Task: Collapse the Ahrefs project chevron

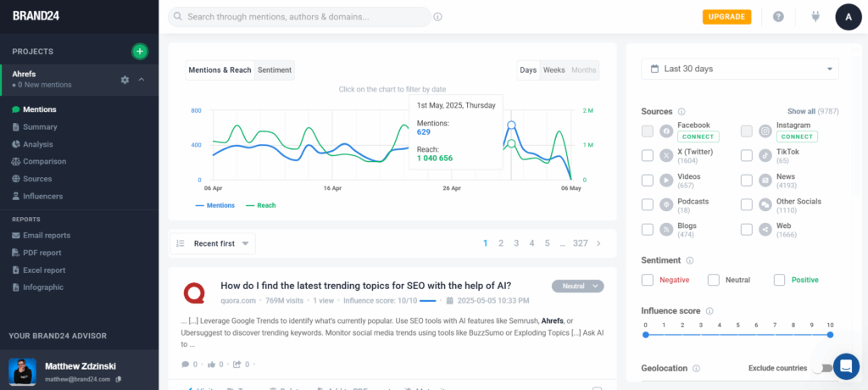Action: [x=142, y=80]
